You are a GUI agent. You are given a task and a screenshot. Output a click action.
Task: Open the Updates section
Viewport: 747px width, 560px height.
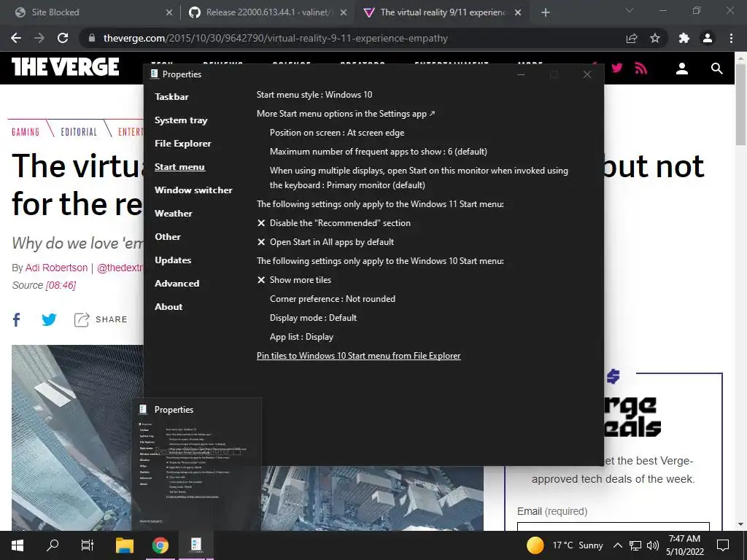173,260
